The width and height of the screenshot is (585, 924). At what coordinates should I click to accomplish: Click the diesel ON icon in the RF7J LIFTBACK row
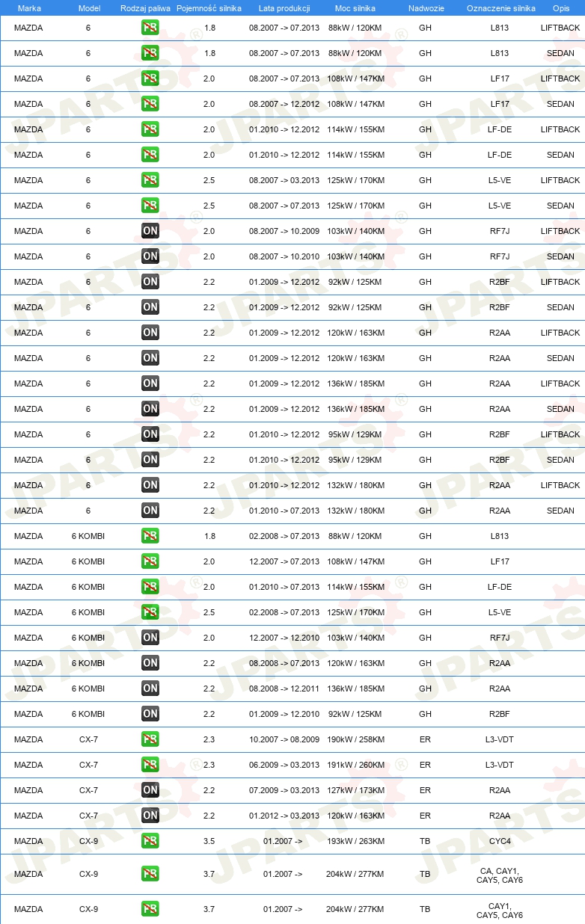150,231
